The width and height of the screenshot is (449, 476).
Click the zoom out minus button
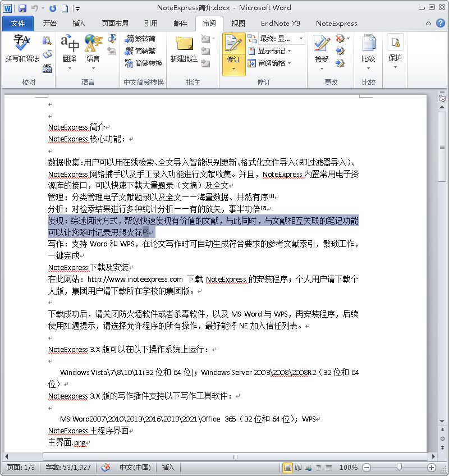click(366, 468)
